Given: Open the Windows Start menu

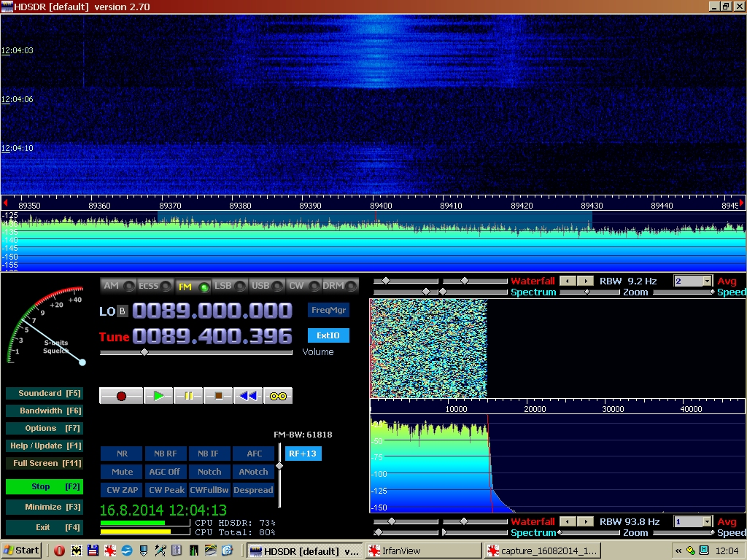Looking at the screenshot, I should 21,551.
